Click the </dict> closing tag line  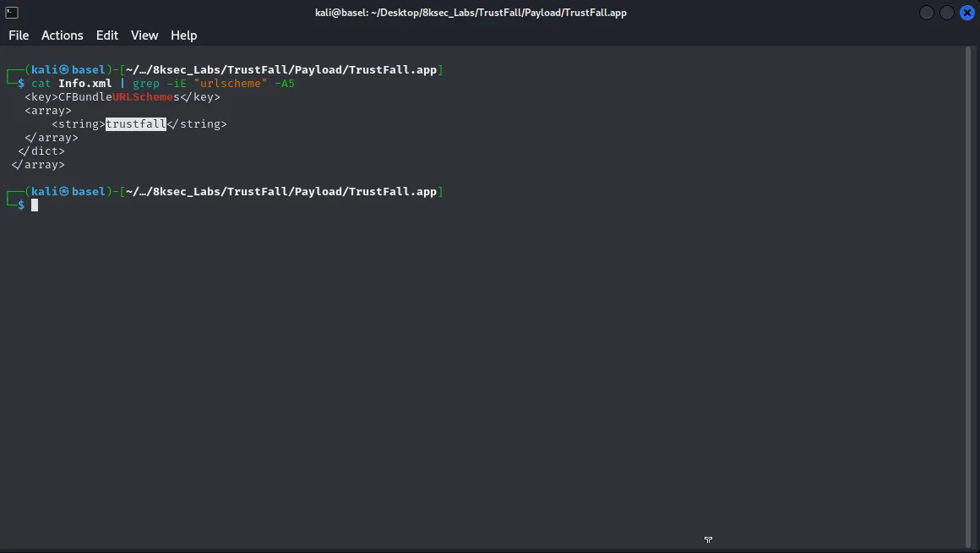pyautogui.click(x=41, y=151)
